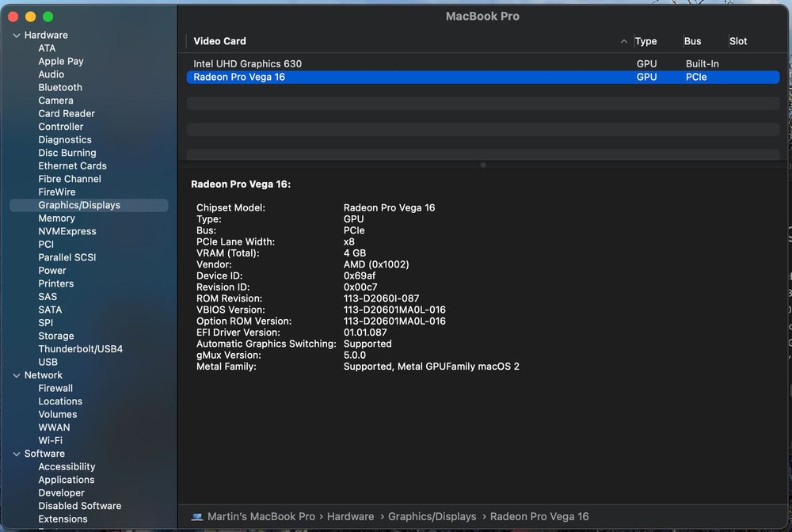Open SPI in the sidebar
Screen dimensions: 792x532
click(45, 323)
